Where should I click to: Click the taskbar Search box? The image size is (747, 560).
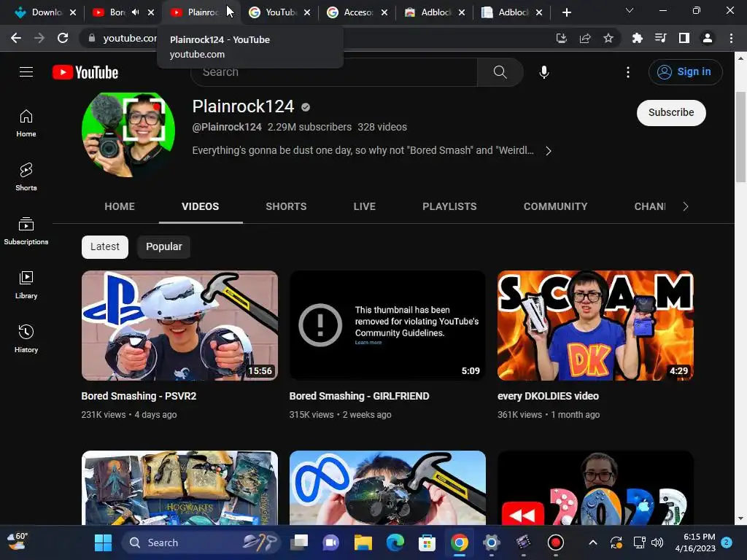coord(200,542)
